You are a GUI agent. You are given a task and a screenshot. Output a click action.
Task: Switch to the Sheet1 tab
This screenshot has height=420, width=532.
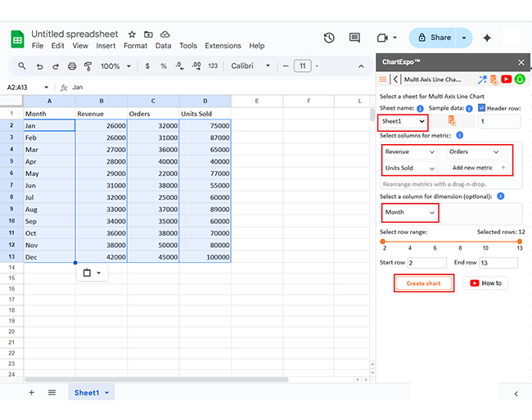point(87,393)
